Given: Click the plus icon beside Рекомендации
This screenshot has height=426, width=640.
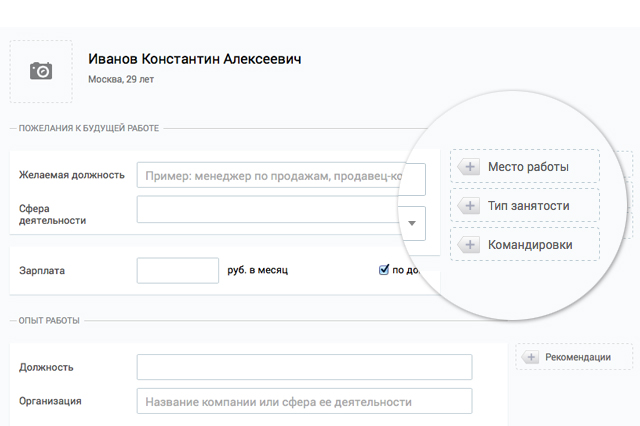Looking at the screenshot, I should point(530,357).
